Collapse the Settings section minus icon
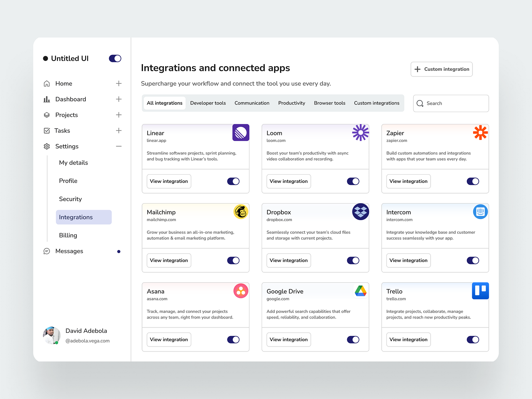This screenshot has height=399, width=532. 119,146
